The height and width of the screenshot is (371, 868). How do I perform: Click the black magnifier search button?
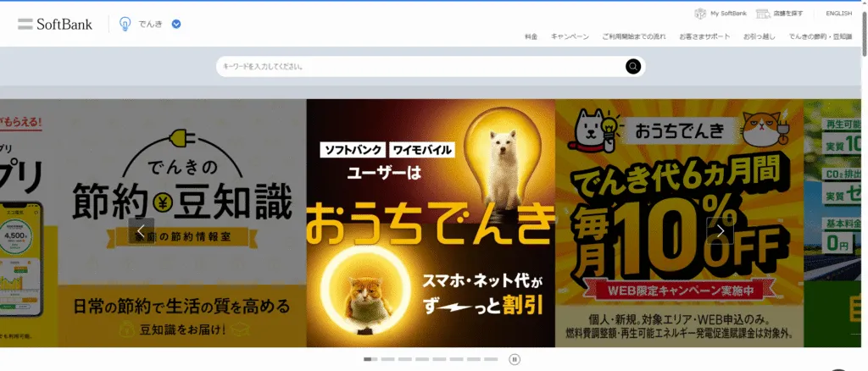(633, 66)
